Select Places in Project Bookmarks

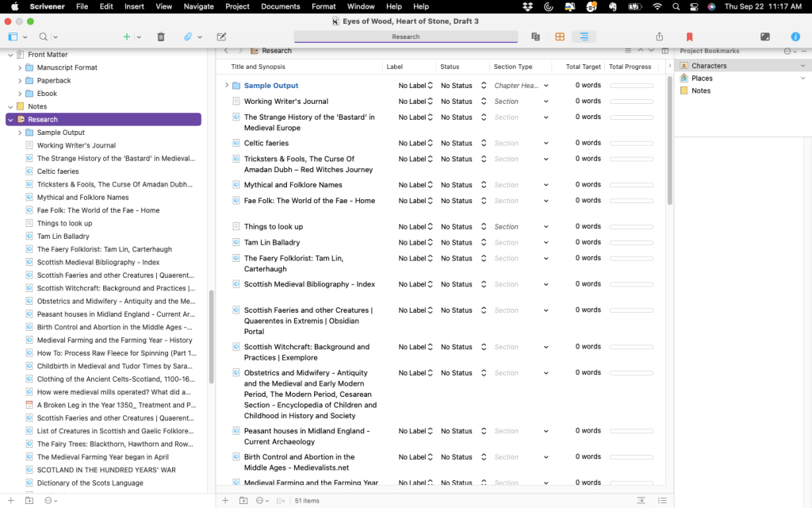coord(702,79)
